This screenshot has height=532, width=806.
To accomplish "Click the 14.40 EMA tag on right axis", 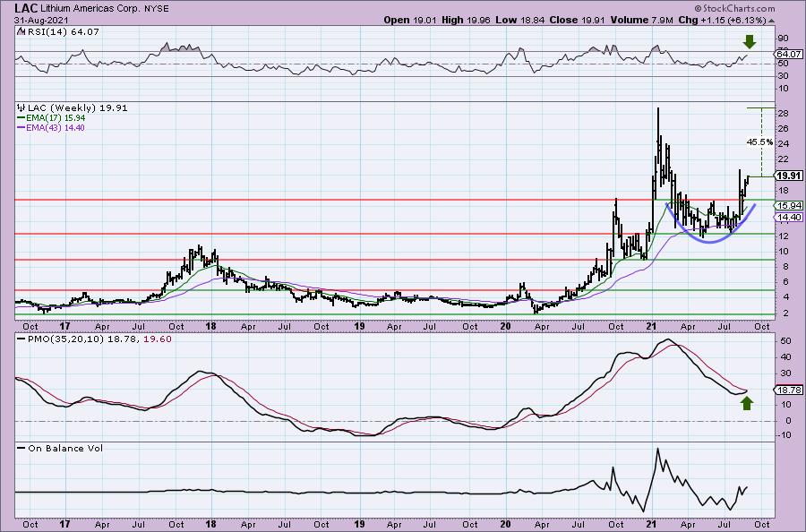I will [x=789, y=218].
